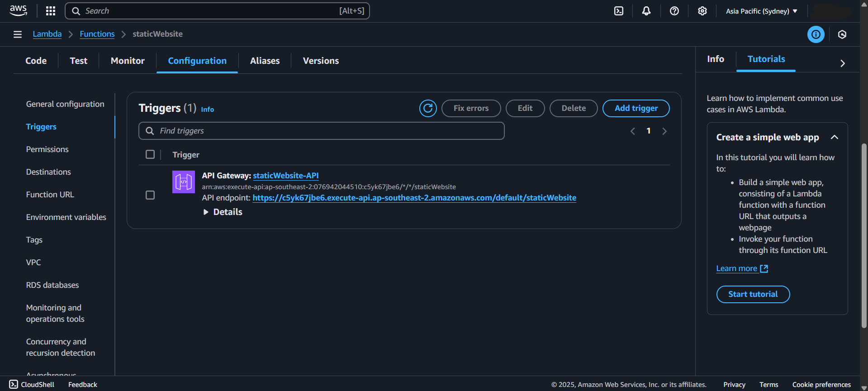
Task: Click the right page scrollbar
Action: pyautogui.click(x=864, y=235)
